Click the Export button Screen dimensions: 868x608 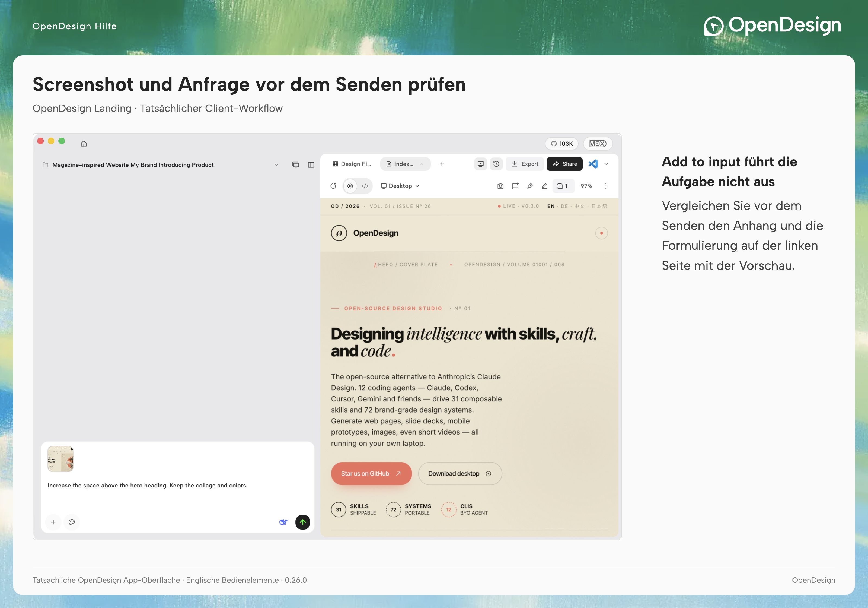[524, 164]
